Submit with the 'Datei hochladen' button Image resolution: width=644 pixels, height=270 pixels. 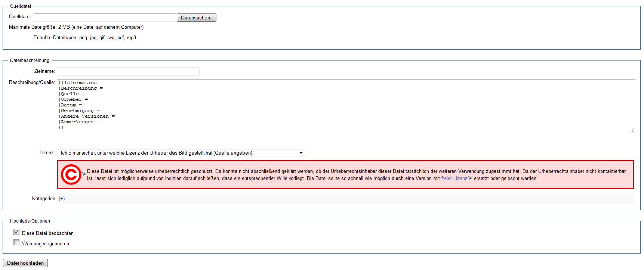tap(25, 263)
